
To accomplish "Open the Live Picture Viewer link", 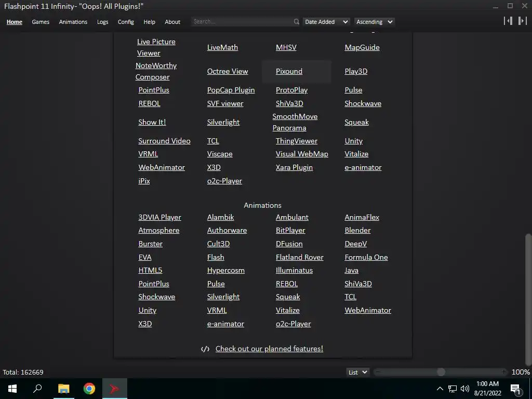I will 156,47.
